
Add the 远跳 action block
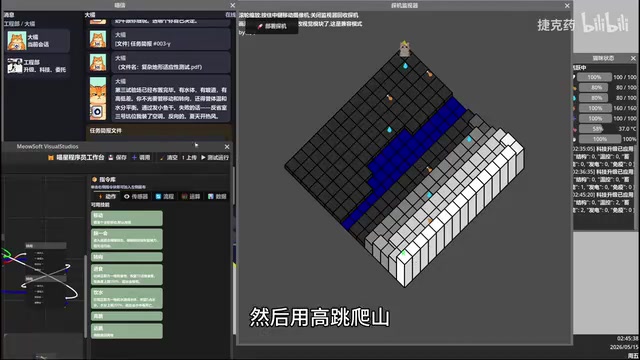[127, 331]
